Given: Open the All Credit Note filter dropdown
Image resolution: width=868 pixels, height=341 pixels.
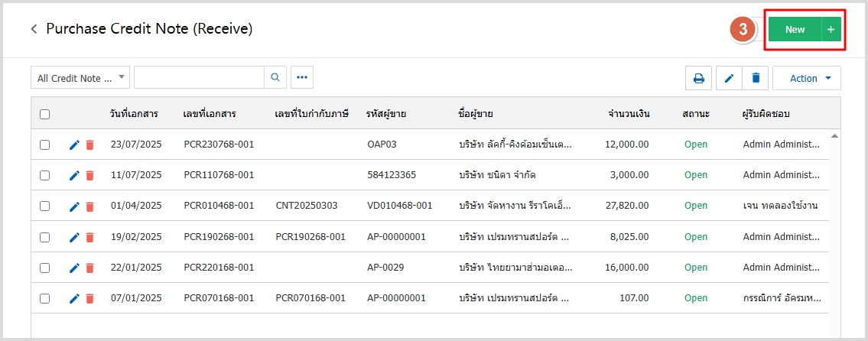Looking at the screenshot, I should (x=80, y=78).
